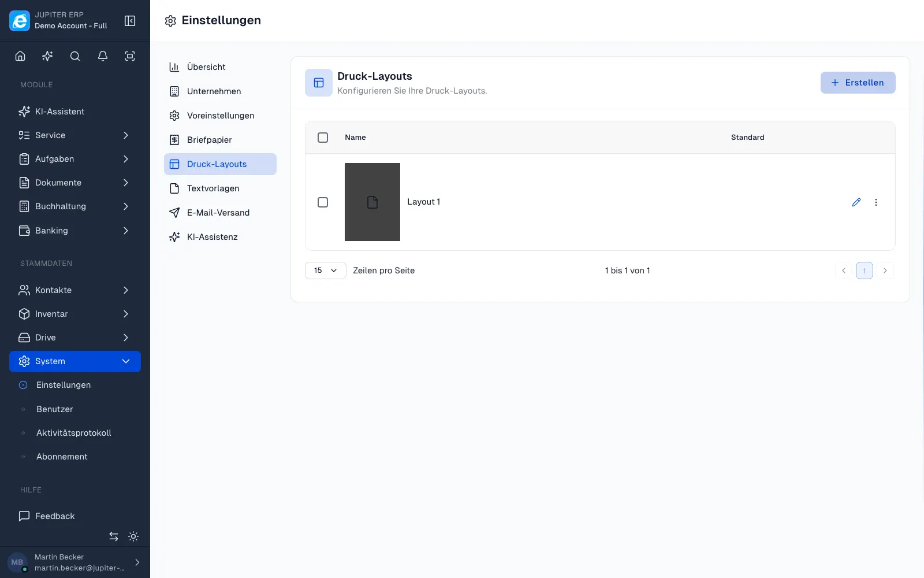Open Martin Becker user profile menu
This screenshot has height=578, width=924.
[75, 562]
